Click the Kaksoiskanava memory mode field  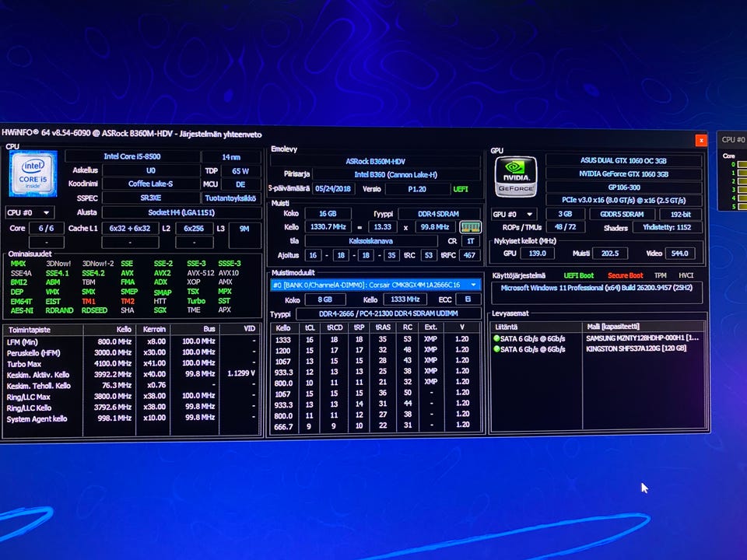(x=370, y=241)
